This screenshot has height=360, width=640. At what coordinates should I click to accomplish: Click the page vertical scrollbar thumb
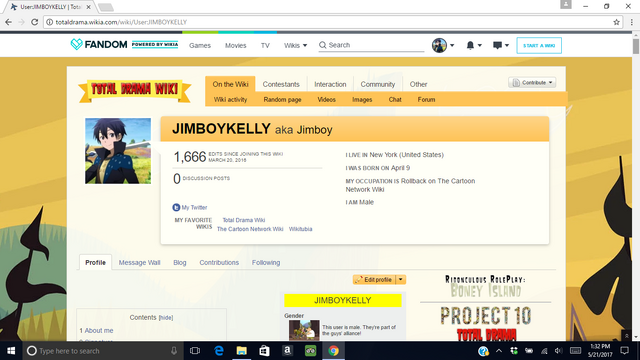click(x=636, y=46)
